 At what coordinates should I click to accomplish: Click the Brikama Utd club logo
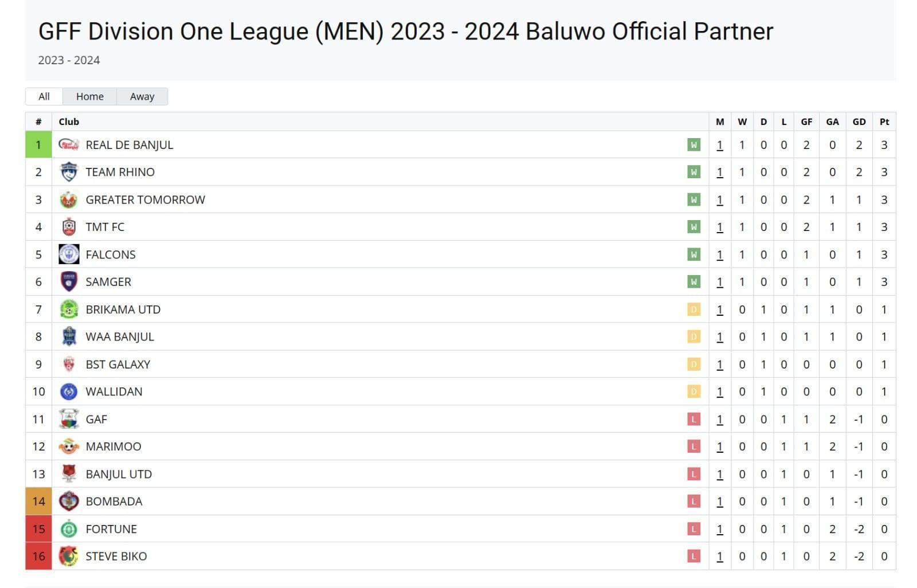click(x=68, y=309)
